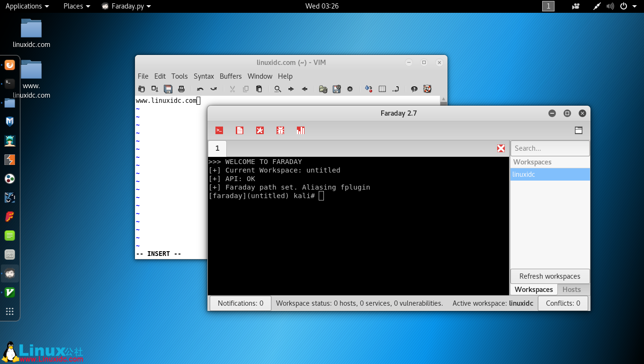Select terminal tab 1 in Faraday
This screenshot has width=644, height=364.
[217, 148]
